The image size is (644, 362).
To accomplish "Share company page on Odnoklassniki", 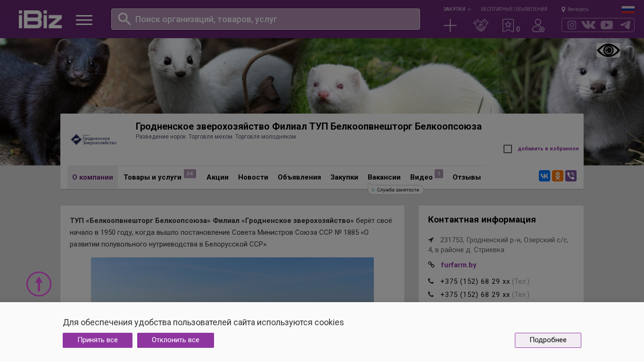I will [558, 176].
